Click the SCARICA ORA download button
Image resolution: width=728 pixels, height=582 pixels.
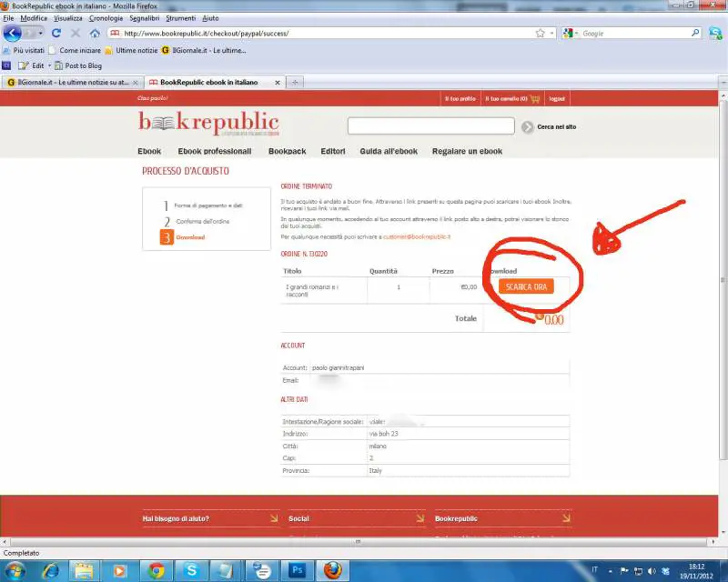pos(526,286)
